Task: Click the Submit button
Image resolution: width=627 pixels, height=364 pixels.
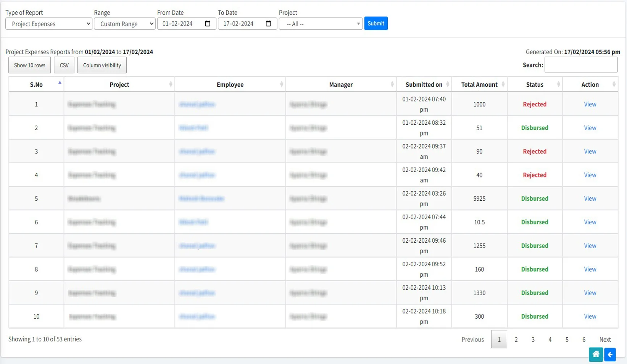Action: (x=376, y=23)
